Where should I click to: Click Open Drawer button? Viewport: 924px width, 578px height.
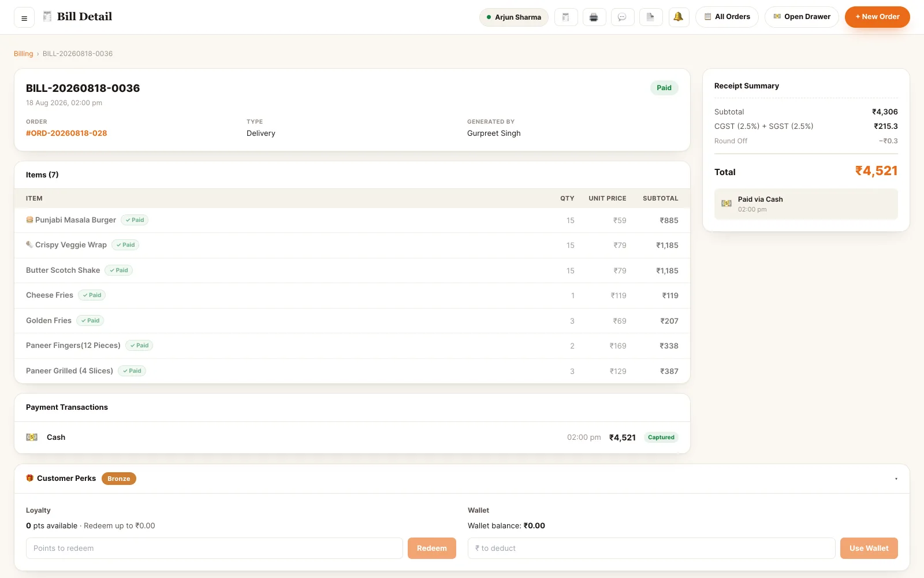click(802, 17)
